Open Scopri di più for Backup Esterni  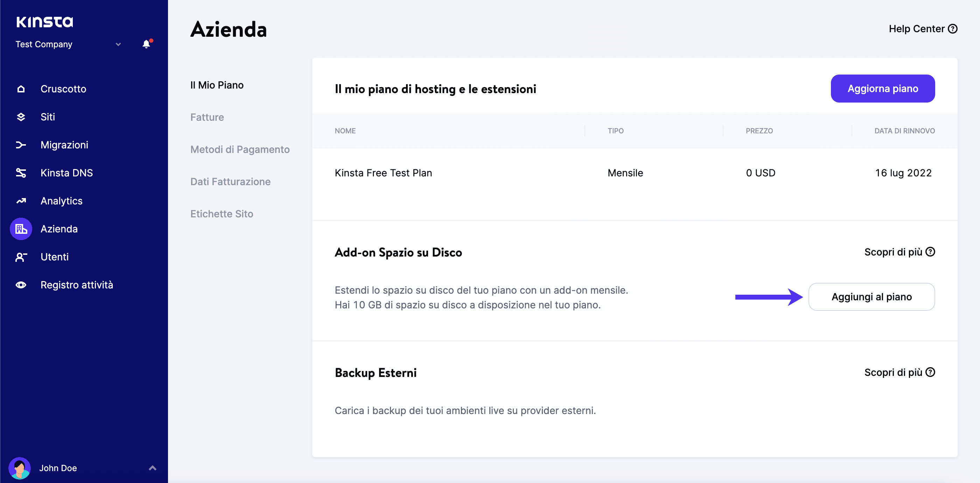click(899, 372)
